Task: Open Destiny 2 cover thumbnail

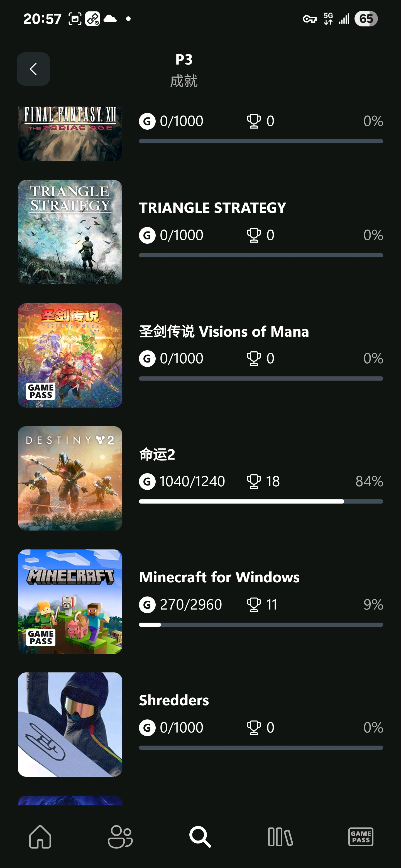Action: [x=70, y=479]
